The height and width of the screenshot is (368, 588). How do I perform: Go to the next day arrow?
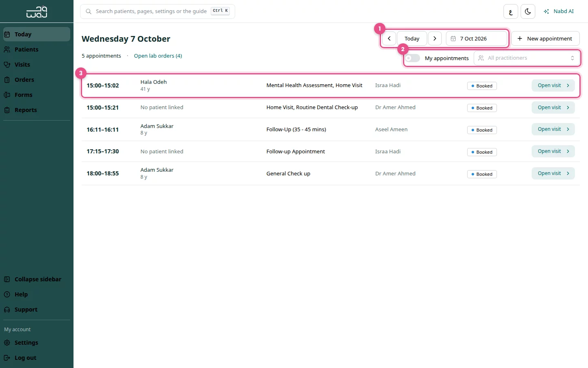click(x=435, y=38)
